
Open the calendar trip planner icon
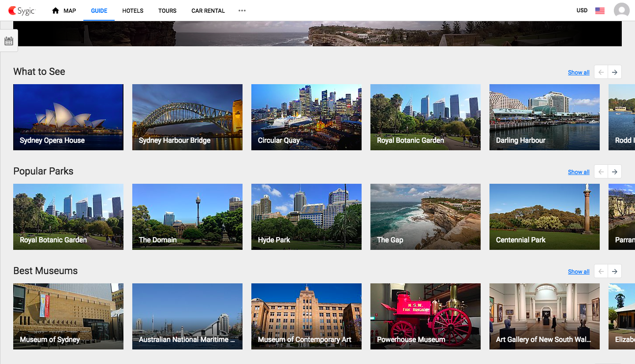tap(9, 41)
